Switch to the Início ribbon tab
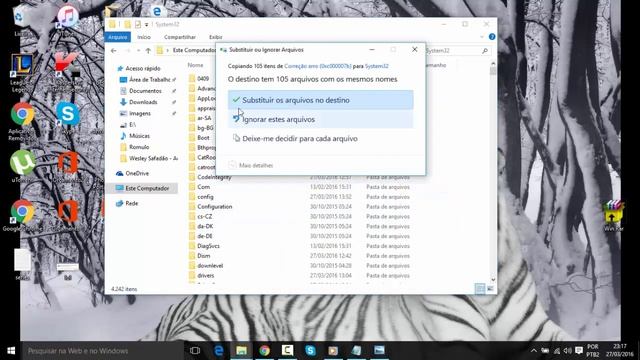Viewport: 640px width, 360px height. point(144,37)
